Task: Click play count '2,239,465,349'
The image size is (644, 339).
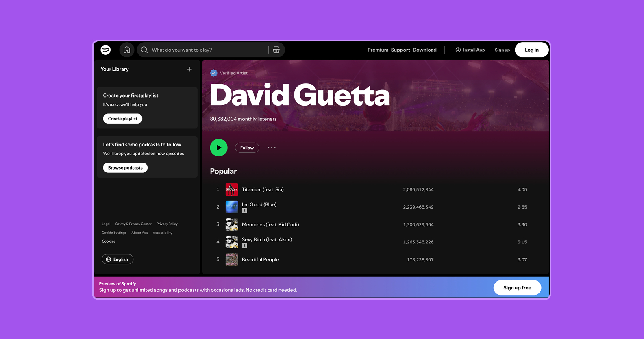Action: [x=418, y=207]
